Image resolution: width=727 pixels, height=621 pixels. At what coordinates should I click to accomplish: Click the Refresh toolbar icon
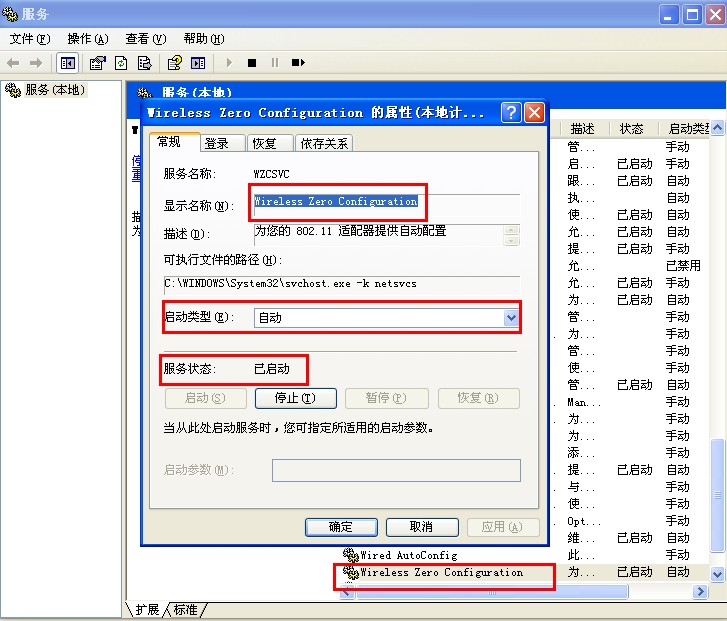pyautogui.click(x=121, y=63)
